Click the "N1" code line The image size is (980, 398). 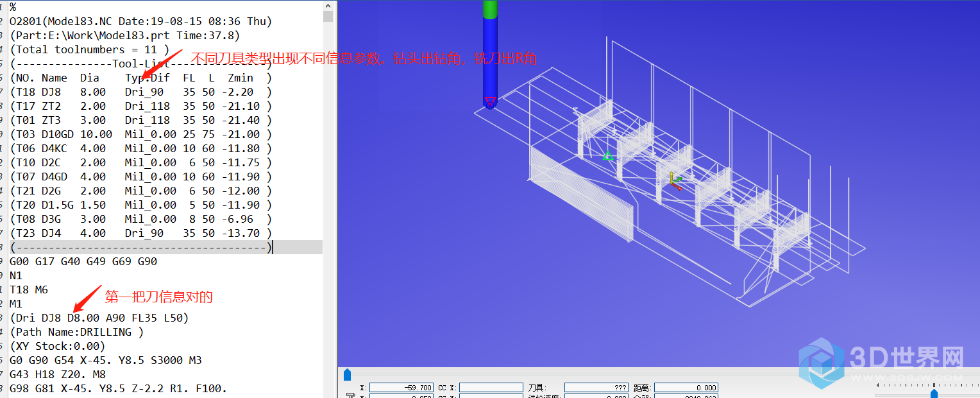point(16,275)
